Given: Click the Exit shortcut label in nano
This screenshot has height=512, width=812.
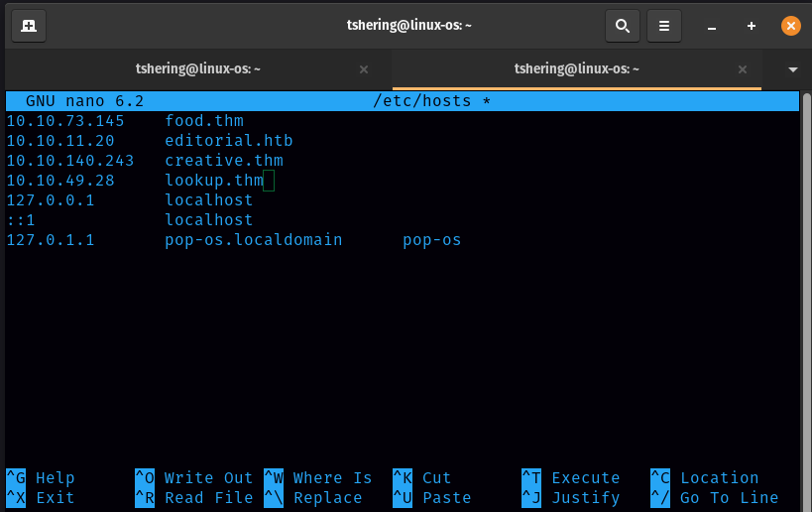Looking at the screenshot, I should click(55, 498).
